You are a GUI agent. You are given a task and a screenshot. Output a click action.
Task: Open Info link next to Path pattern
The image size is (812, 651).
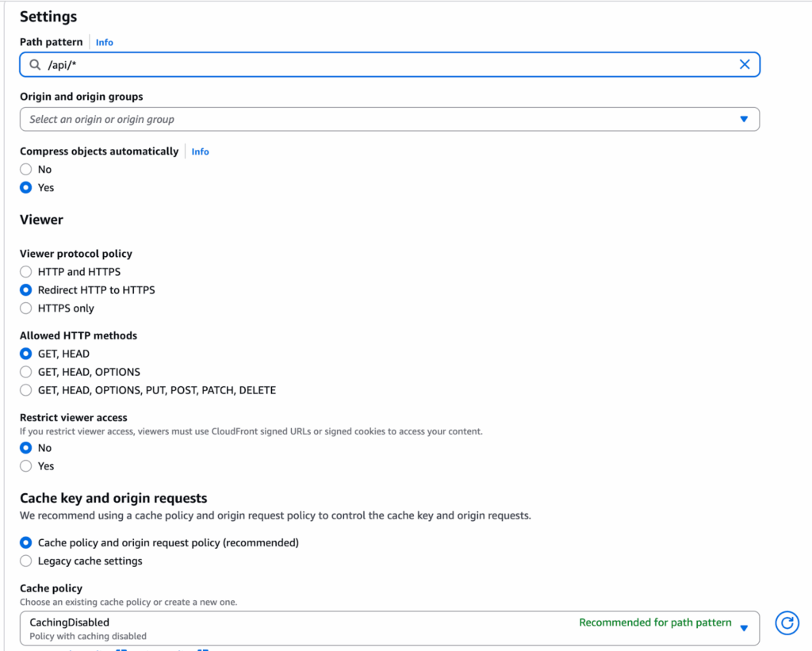pyautogui.click(x=105, y=42)
